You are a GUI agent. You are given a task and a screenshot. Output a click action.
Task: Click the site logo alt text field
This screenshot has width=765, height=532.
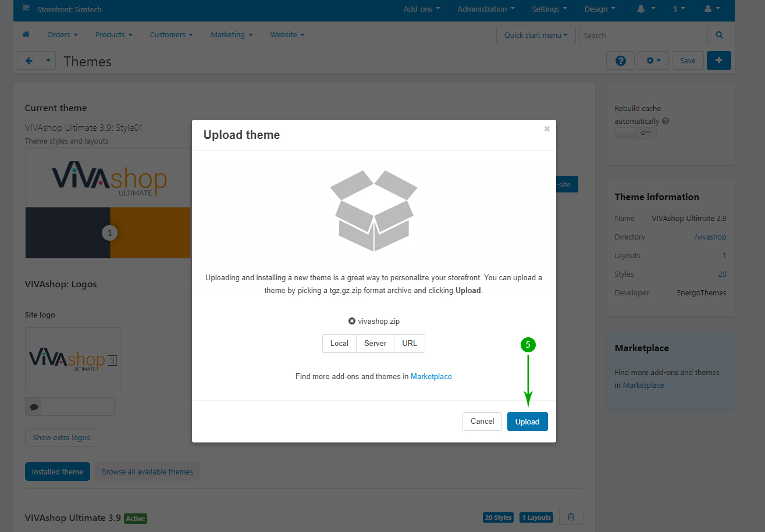[x=78, y=407]
